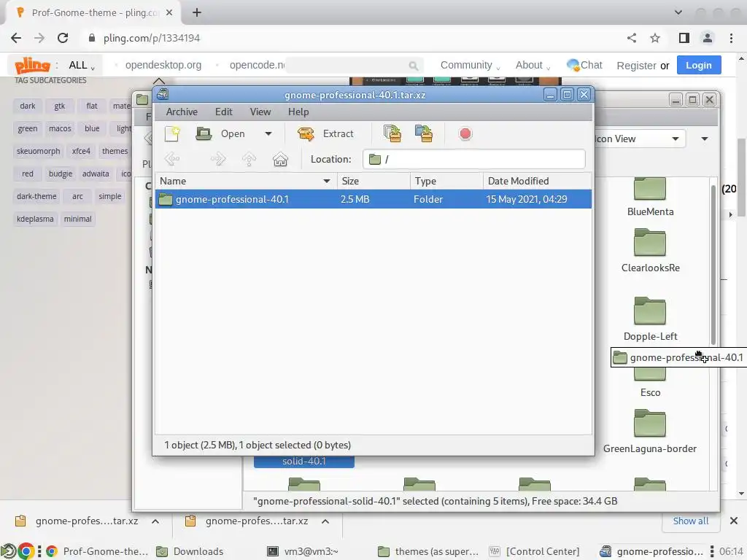Bookmark this page with the star icon
Image resolution: width=747 pixels, height=560 pixels.
(x=655, y=38)
